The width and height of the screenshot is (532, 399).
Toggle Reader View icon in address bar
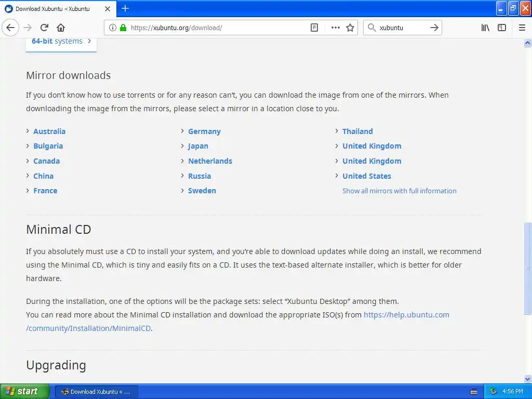click(314, 28)
